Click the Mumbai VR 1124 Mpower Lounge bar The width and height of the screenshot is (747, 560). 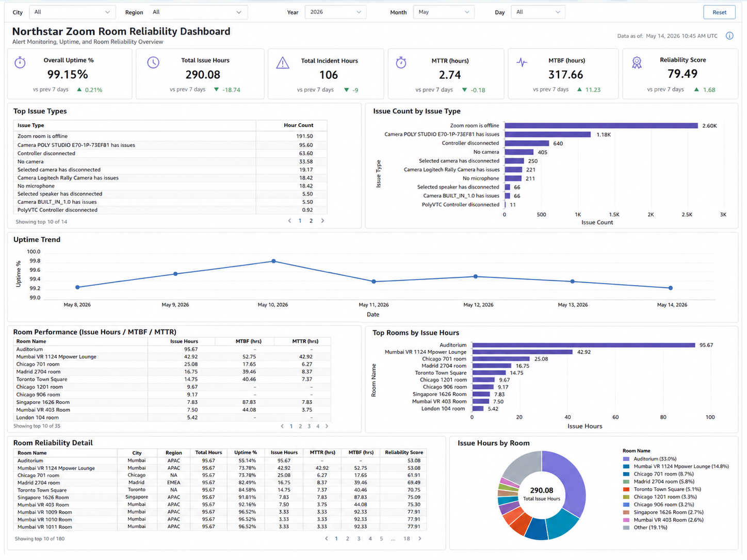[x=522, y=352]
